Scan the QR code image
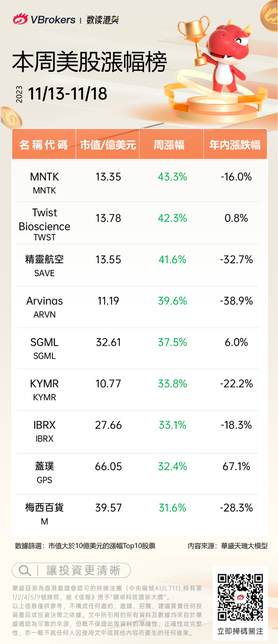The height and width of the screenshot is (644, 278). tap(240, 597)
